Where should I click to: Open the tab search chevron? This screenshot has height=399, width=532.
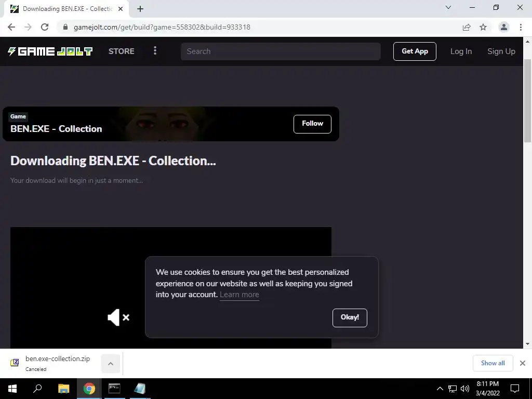[448, 7]
